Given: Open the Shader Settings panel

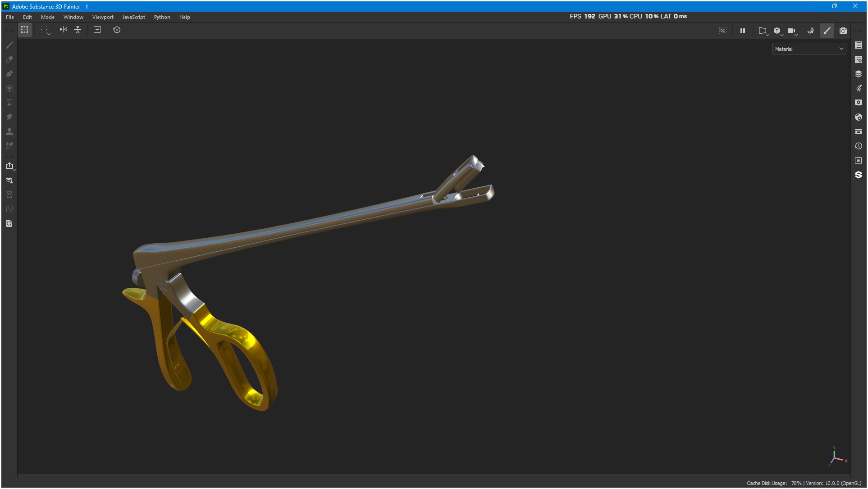Looking at the screenshot, I should (x=859, y=117).
